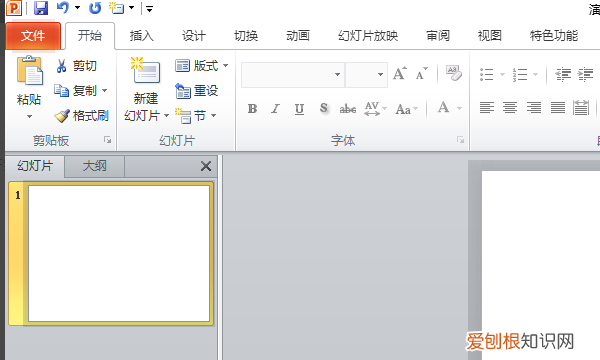Save the presentation with the floppy disk icon

(x=41, y=8)
